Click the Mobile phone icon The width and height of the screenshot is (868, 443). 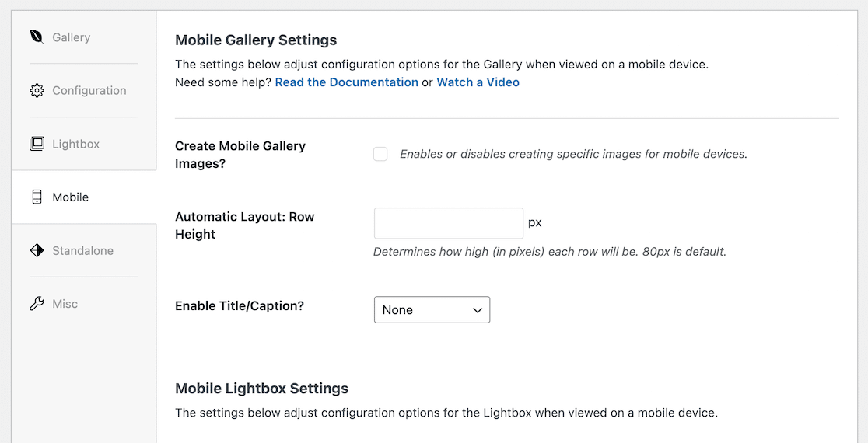coord(37,197)
